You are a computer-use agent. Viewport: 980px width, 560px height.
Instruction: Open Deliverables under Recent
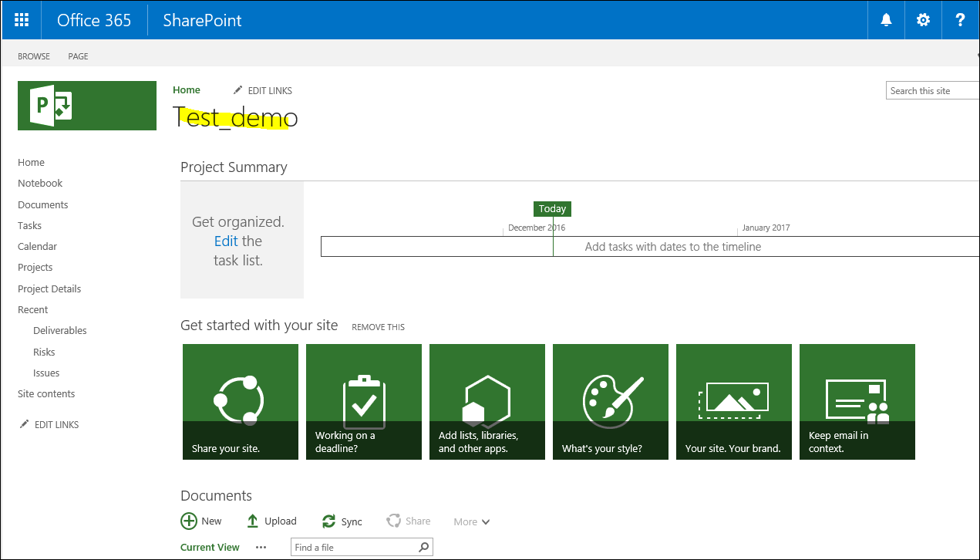[x=59, y=330]
